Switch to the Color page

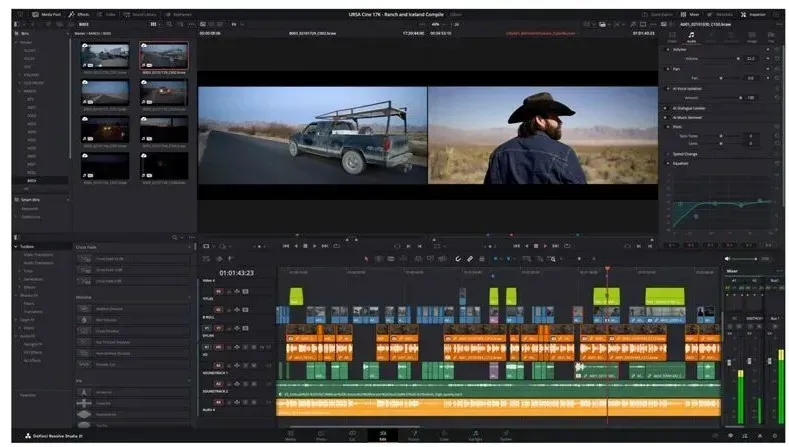pos(444,436)
